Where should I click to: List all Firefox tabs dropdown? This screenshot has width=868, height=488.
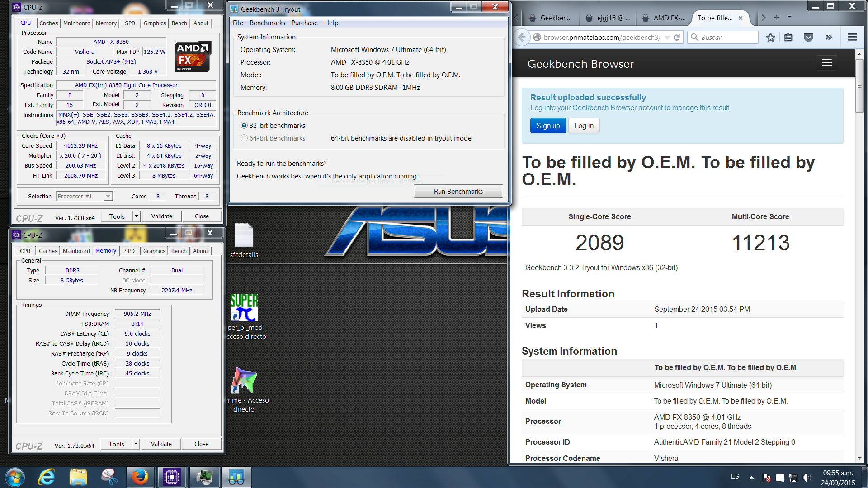click(x=789, y=18)
